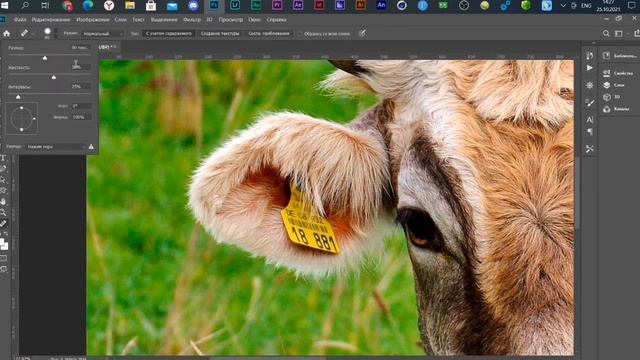Open the Фильтр menu
The height and width of the screenshot is (360, 640).
192,20
